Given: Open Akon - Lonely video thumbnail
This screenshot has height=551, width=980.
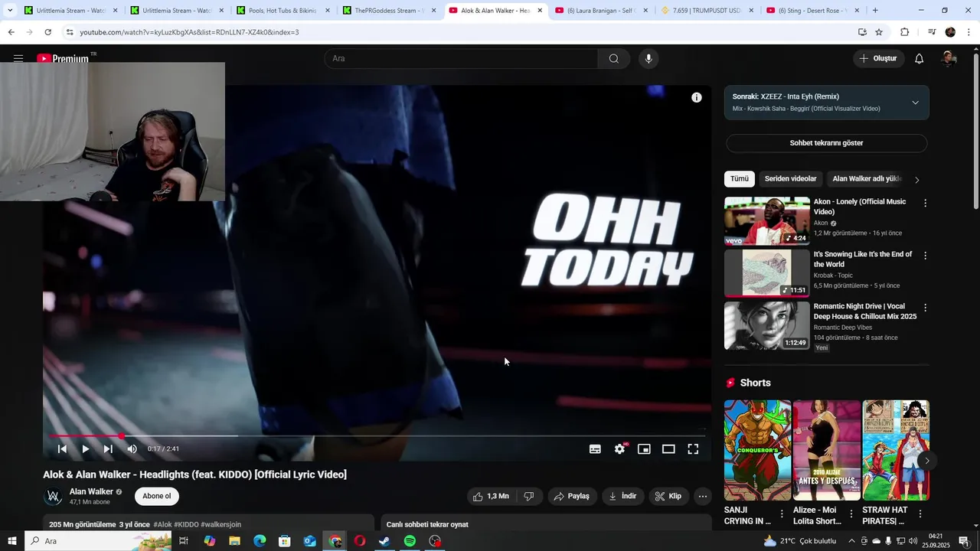Looking at the screenshot, I should (x=766, y=221).
